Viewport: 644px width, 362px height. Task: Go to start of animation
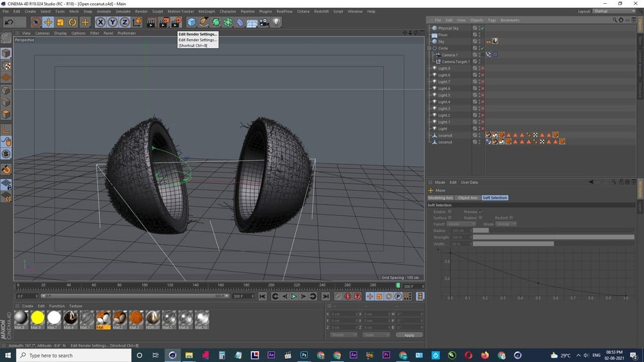point(263,297)
